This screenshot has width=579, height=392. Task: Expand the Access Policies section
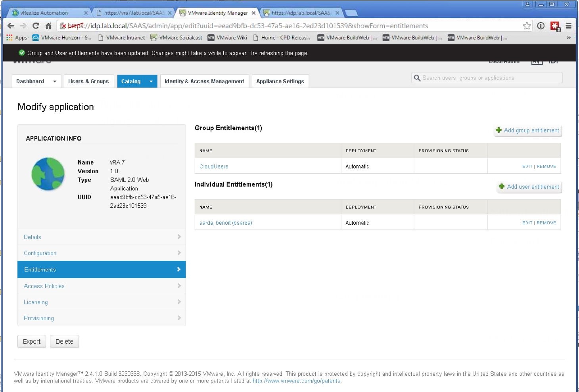coord(102,286)
